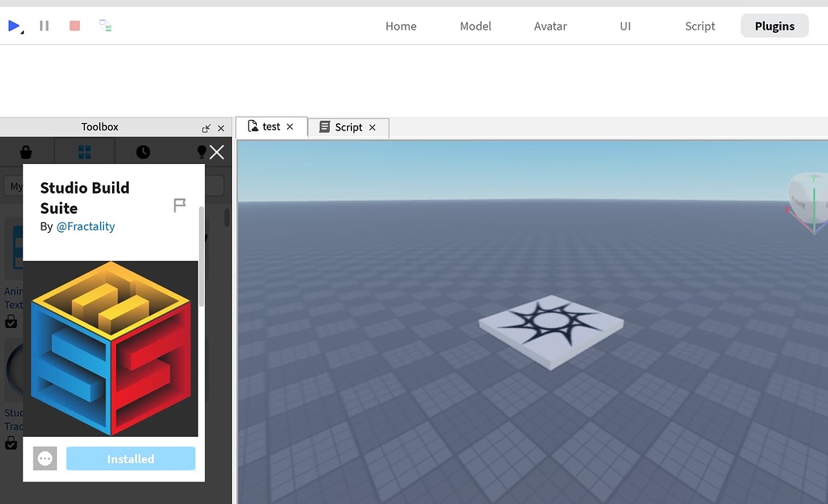This screenshot has height=504, width=828.
Task: Click the Toolbox list scrollbar
Action: point(227,218)
